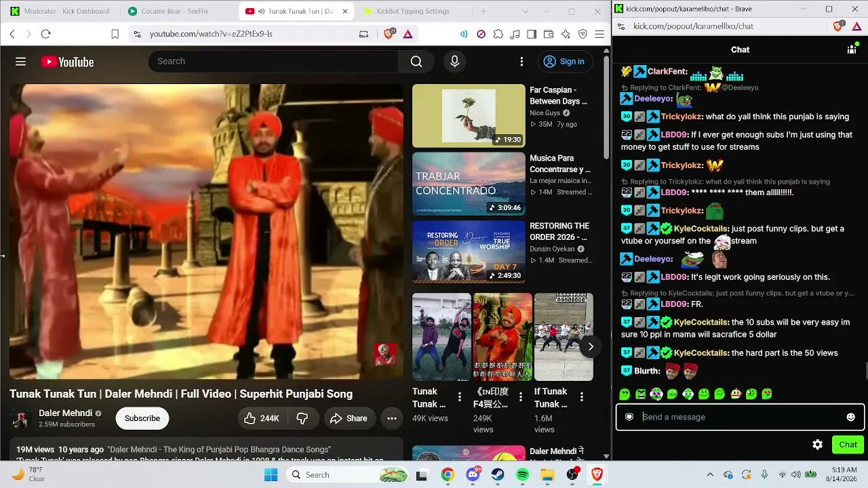The height and width of the screenshot is (488, 868).
Task: Open options for the 249K views short
Action: pyautogui.click(x=521, y=397)
